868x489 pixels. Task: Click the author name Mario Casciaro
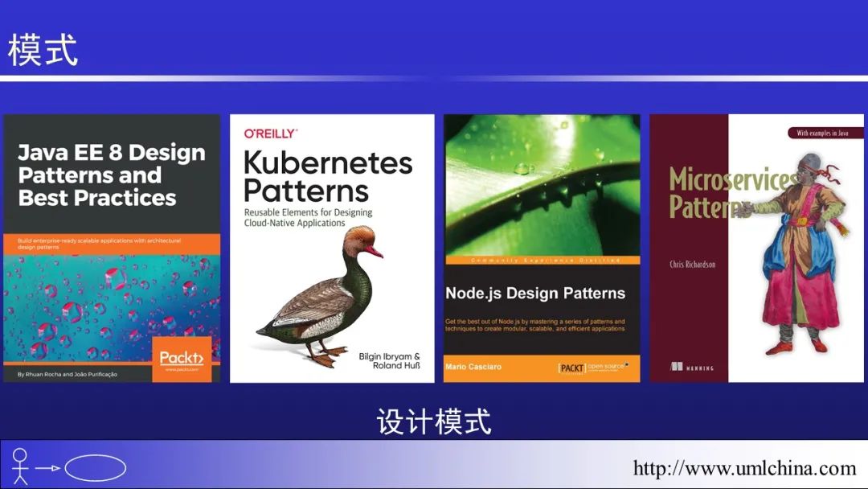pos(473,367)
